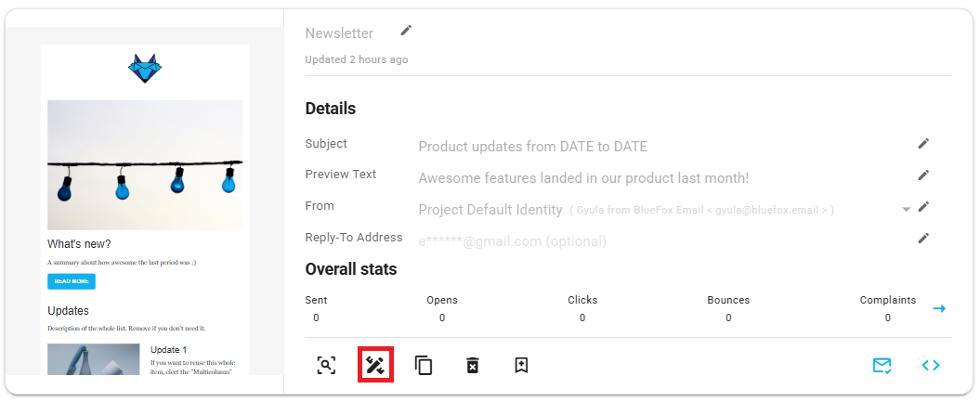
Task: Click the BlueFox logo in email preview
Action: click(144, 69)
